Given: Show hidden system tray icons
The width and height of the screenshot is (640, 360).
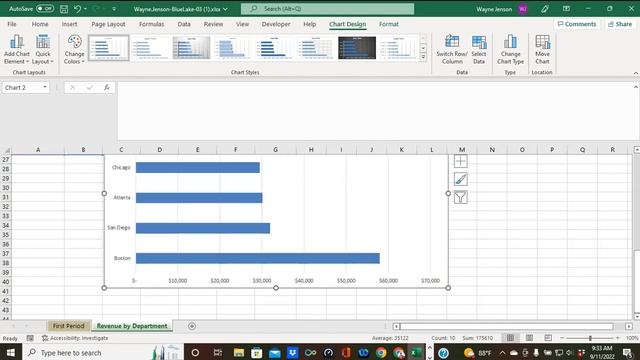Looking at the screenshot, I should coord(502,352).
